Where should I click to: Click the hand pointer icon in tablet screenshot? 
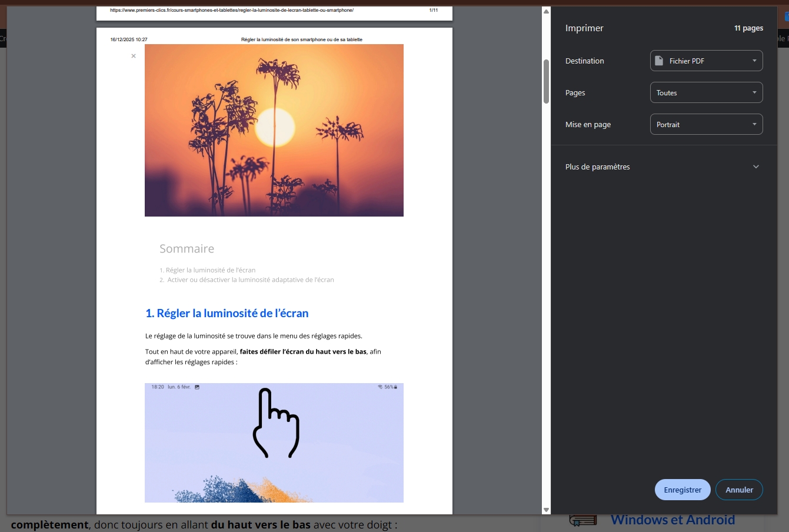pos(275,423)
